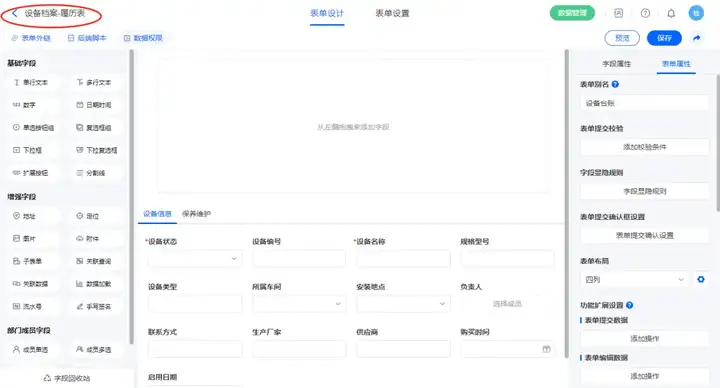Open the 购买时间 date picker
The height and width of the screenshot is (388, 720).
[507, 349]
